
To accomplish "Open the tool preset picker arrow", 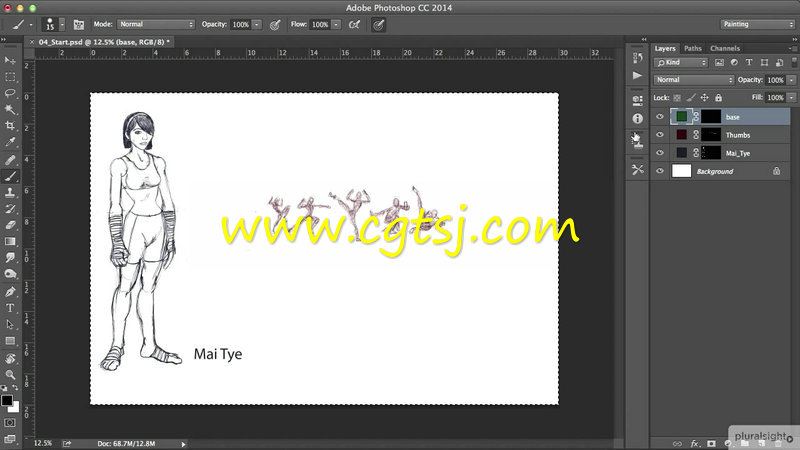I will click(31, 24).
